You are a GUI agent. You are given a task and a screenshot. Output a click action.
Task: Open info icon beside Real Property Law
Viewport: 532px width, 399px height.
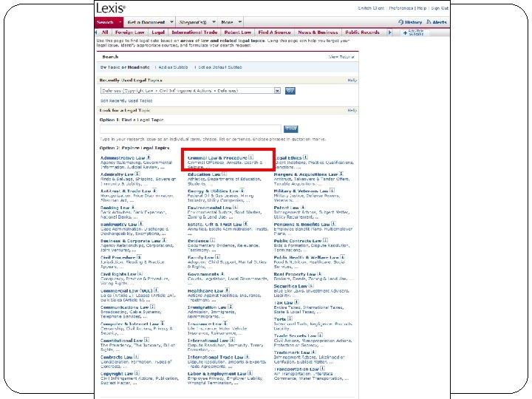pyautogui.click(x=320, y=274)
